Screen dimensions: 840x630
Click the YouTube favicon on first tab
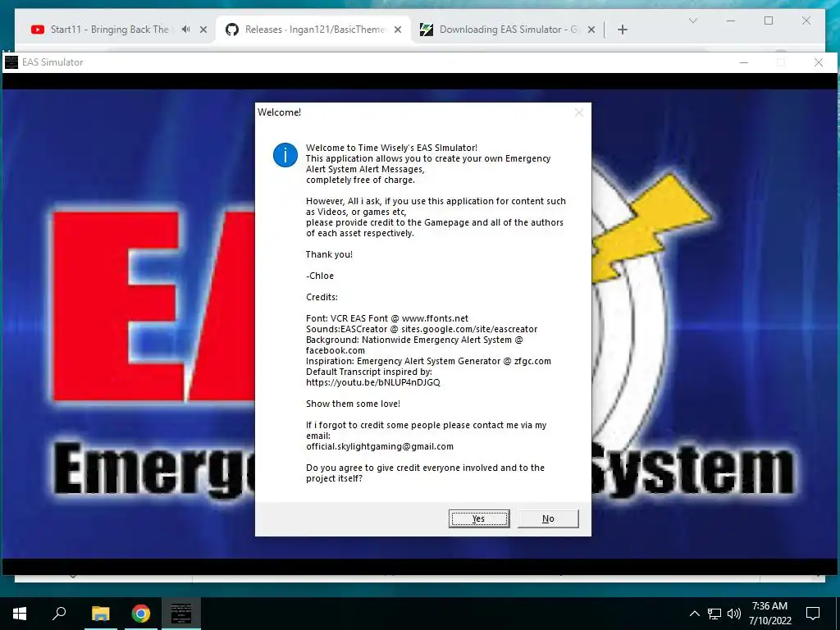tap(38, 30)
